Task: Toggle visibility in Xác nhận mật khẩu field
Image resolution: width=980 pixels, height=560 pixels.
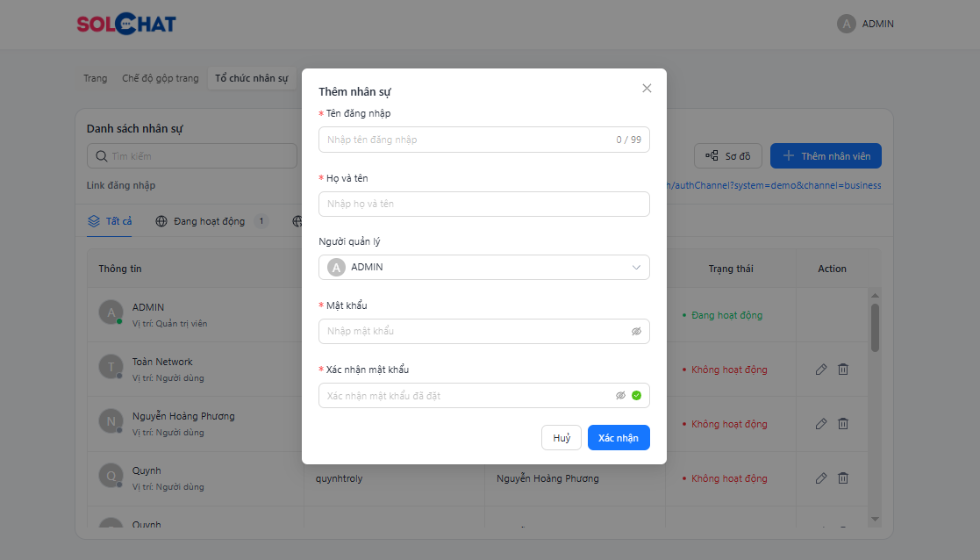Action: (620, 396)
